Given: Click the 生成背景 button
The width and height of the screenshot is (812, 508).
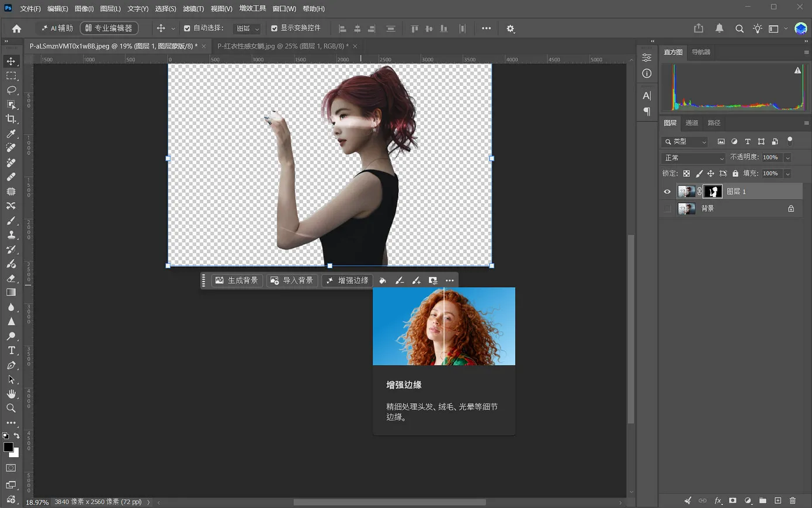Looking at the screenshot, I should click(237, 280).
